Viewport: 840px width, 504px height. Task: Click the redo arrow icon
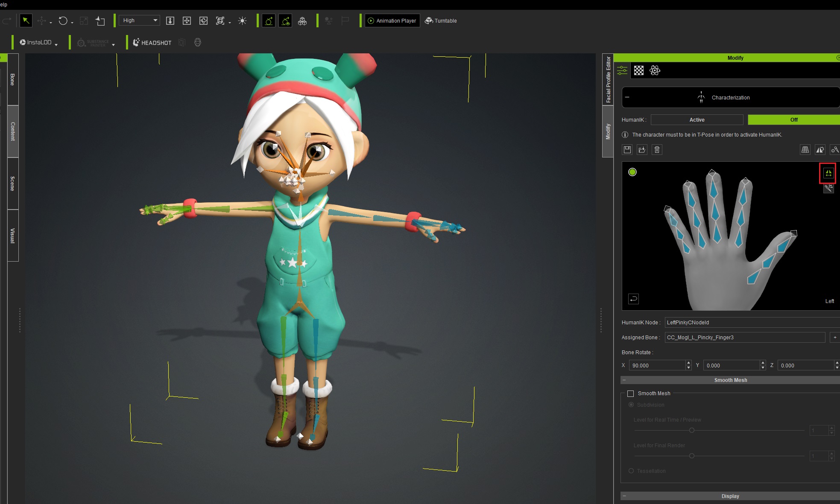coord(7,20)
